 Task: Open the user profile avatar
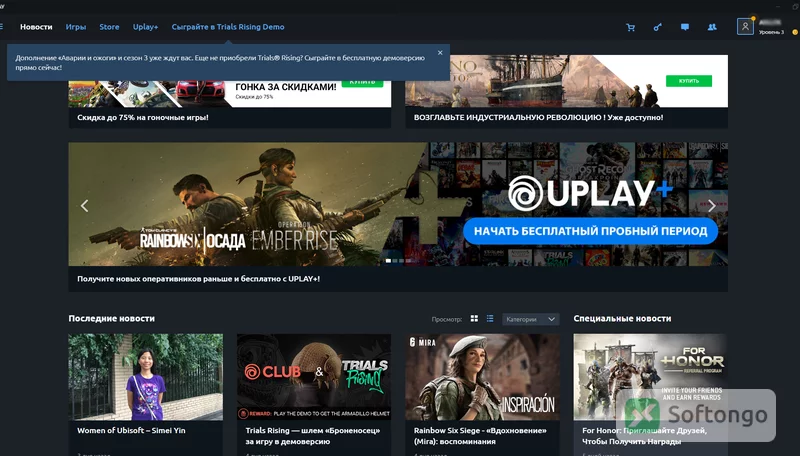(x=745, y=27)
